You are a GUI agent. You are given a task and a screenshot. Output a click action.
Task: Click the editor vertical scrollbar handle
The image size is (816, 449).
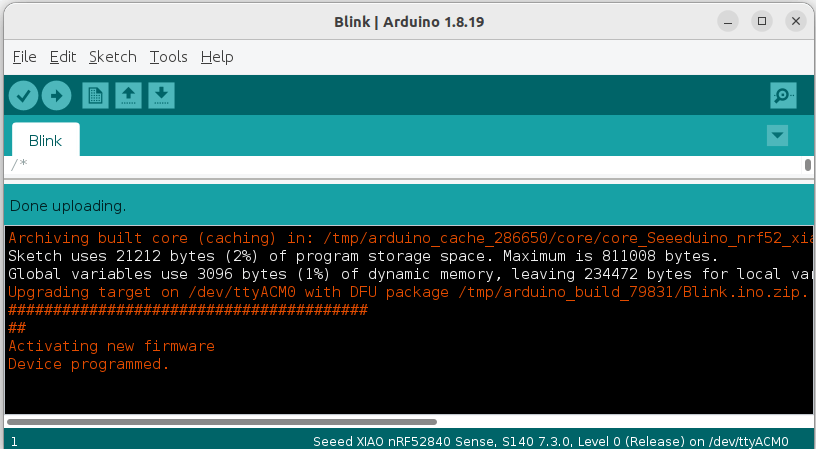(x=807, y=165)
